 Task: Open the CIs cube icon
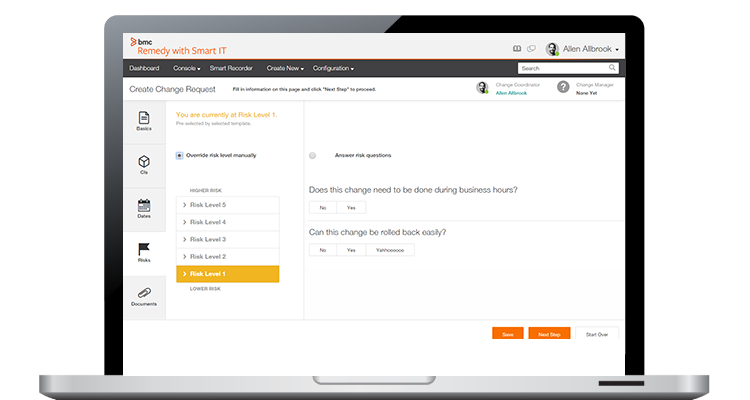point(144,160)
